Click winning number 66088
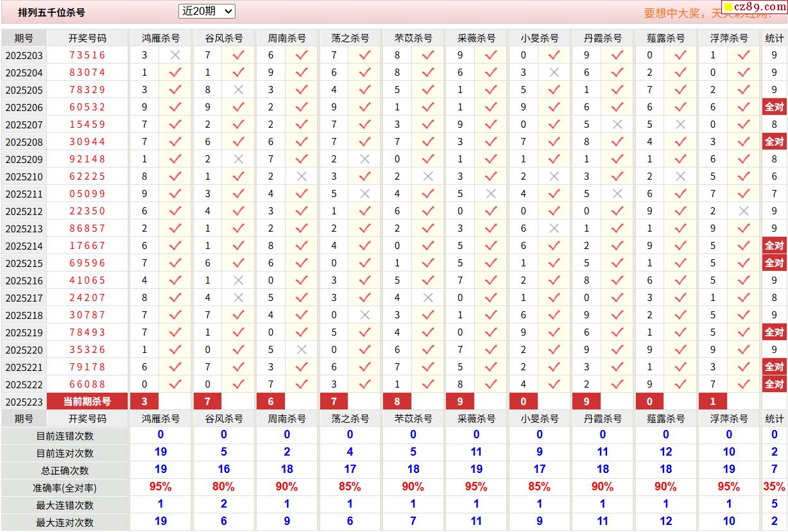 pyautogui.click(x=87, y=384)
